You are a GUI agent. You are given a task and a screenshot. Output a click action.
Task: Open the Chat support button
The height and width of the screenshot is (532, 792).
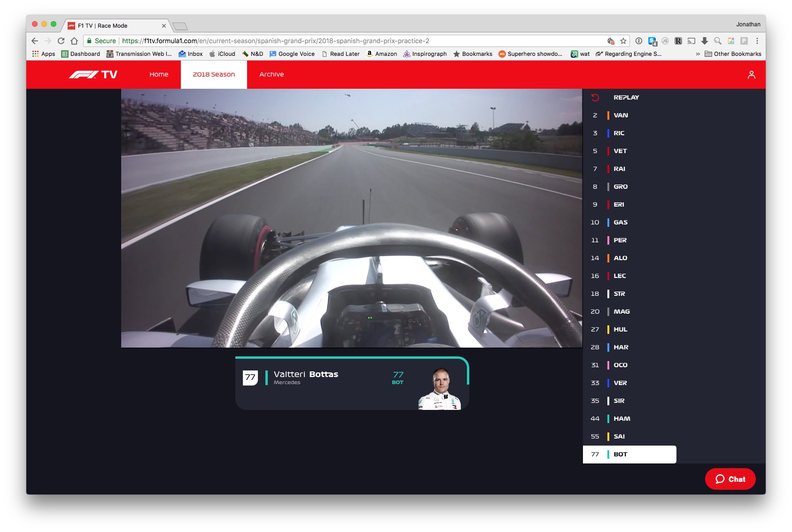[x=730, y=479]
